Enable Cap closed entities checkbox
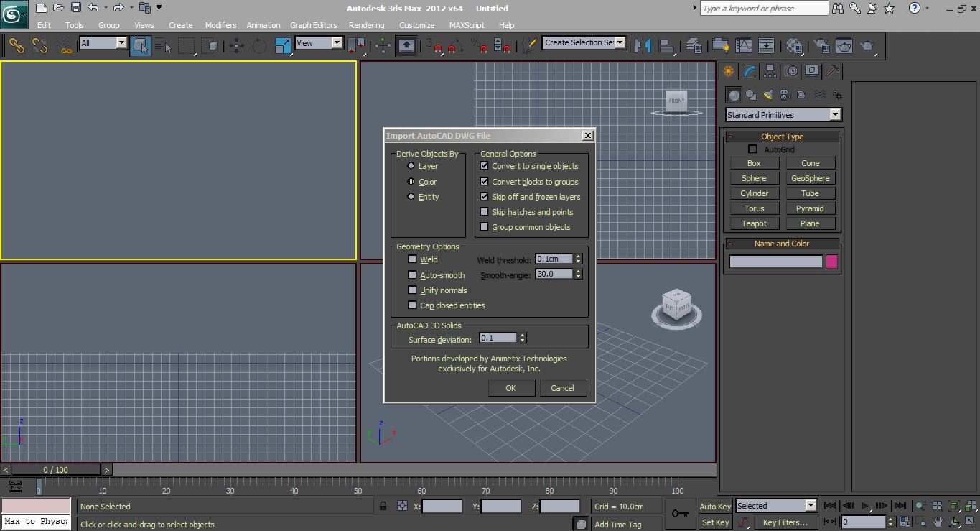 click(x=412, y=305)
